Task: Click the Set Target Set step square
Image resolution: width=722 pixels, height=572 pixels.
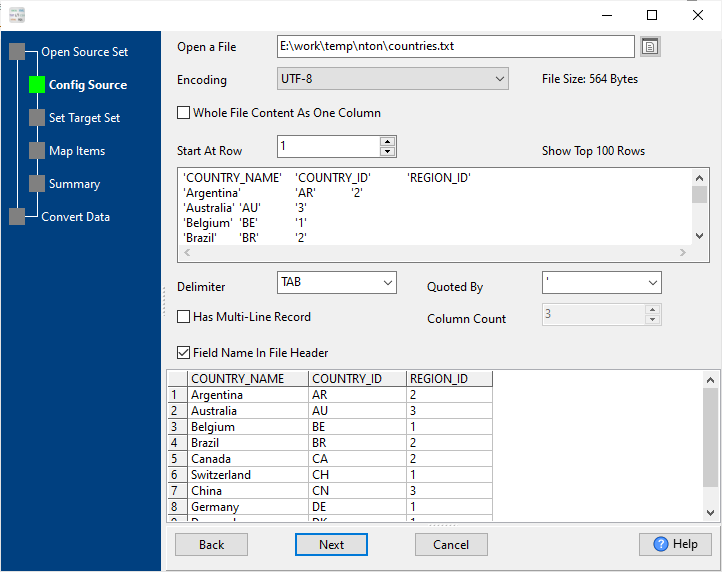Action: point(37,118)
